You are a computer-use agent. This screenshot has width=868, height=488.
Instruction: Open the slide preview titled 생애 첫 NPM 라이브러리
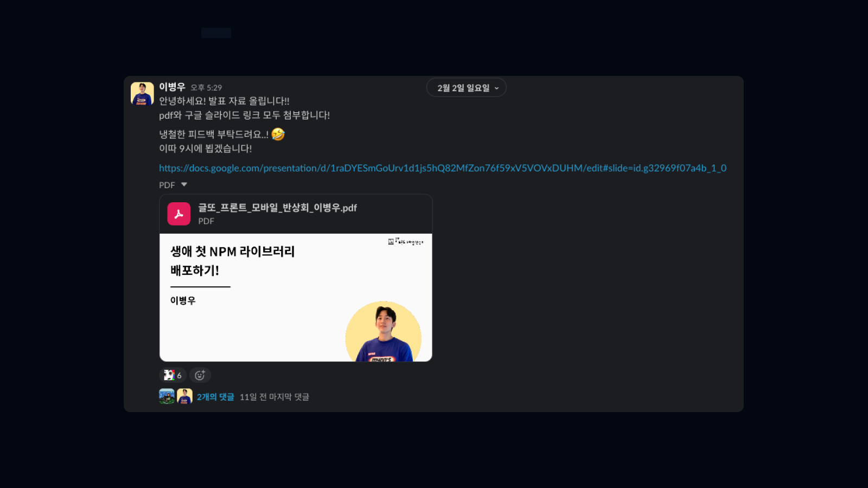[296, 298]
